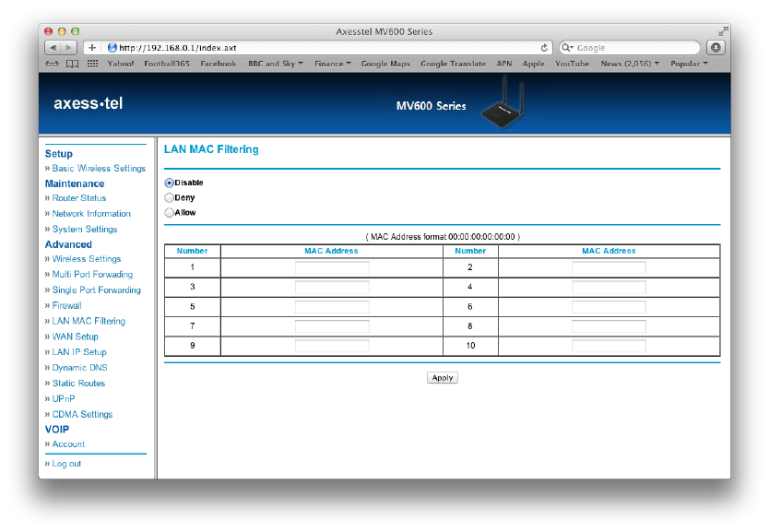This screenshot has height=532, width=769.
Task: Click the axess·tel logo in the header
Action: 89,103
